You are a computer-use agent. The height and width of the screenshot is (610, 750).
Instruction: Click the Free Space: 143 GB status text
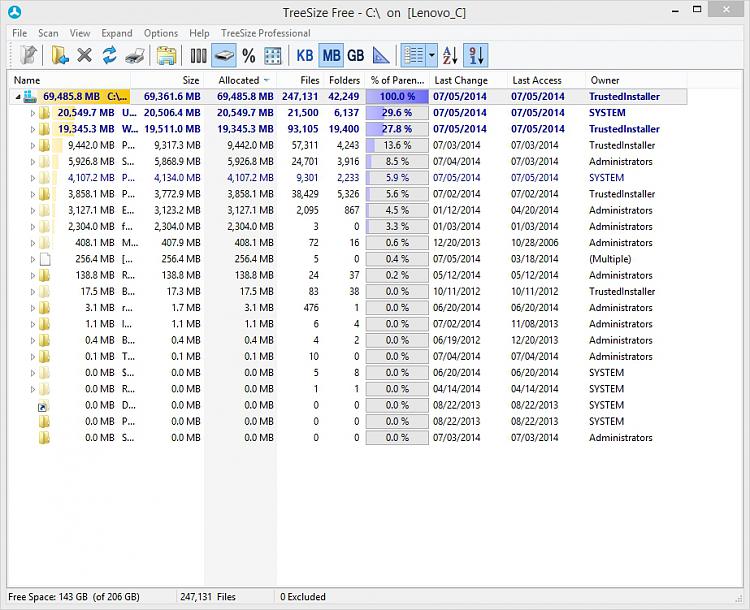pyautogui.click(x=74, y=597)
